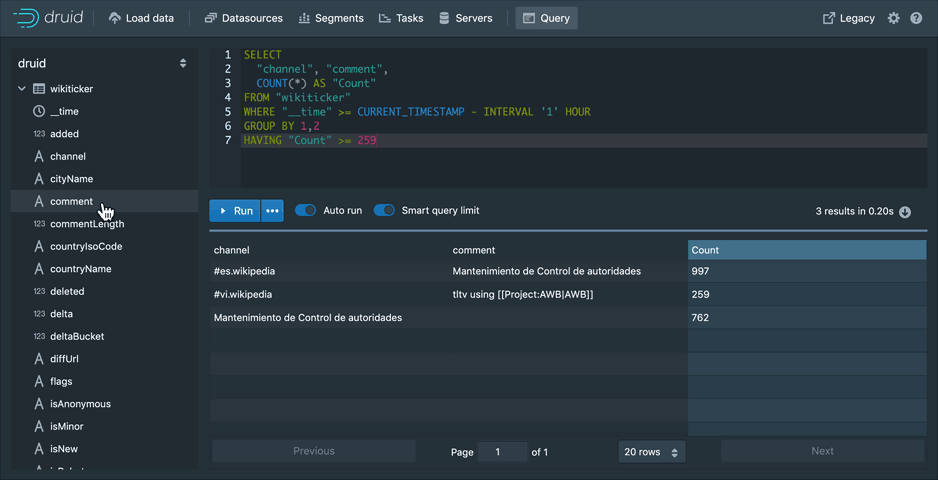Go to the Segments tab
The image size is (938, 480).
tap(331, 18)
